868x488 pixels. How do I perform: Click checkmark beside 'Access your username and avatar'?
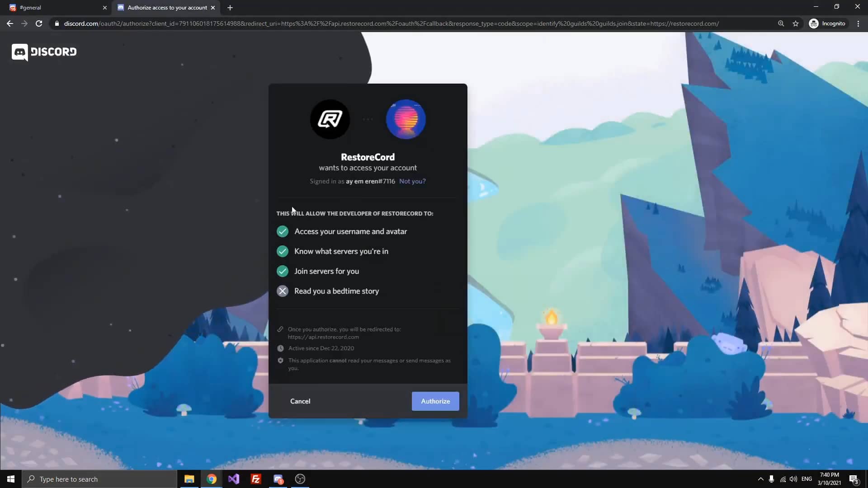pos(283,231)
